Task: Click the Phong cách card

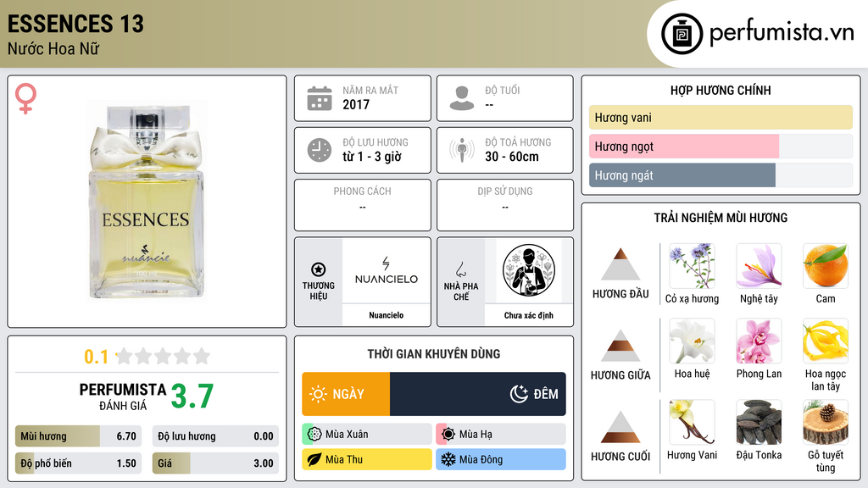Action: pyautogui.click(x=363, y=205)
